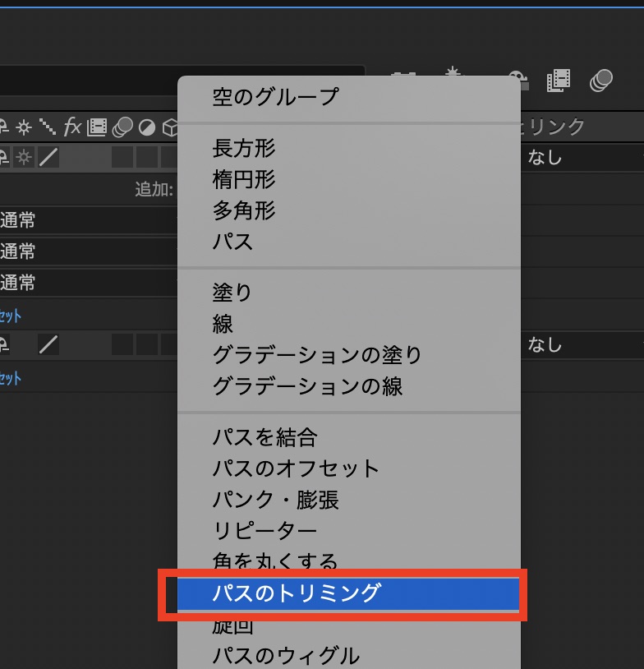Toggle adjustment layer box on the lower layer
The width and height of the screenshot is (644, 669).
pyautogui.click(x=147, y=344)
